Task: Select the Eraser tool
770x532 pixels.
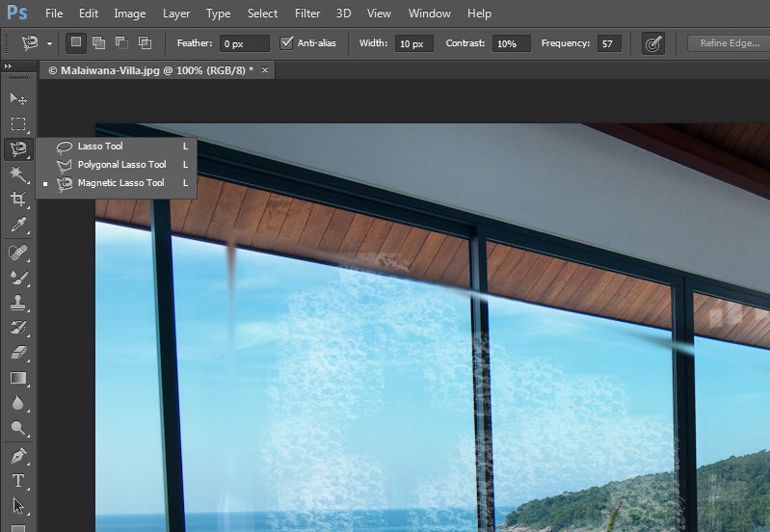Action: pyautogui.click(x=17, y=354)
